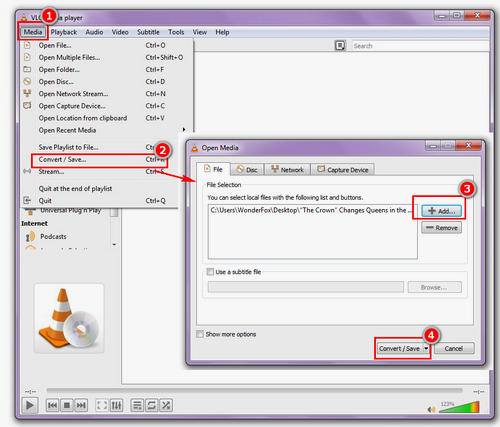
Task: Choose Open File... from Media menu
Action: coord(106,45)
